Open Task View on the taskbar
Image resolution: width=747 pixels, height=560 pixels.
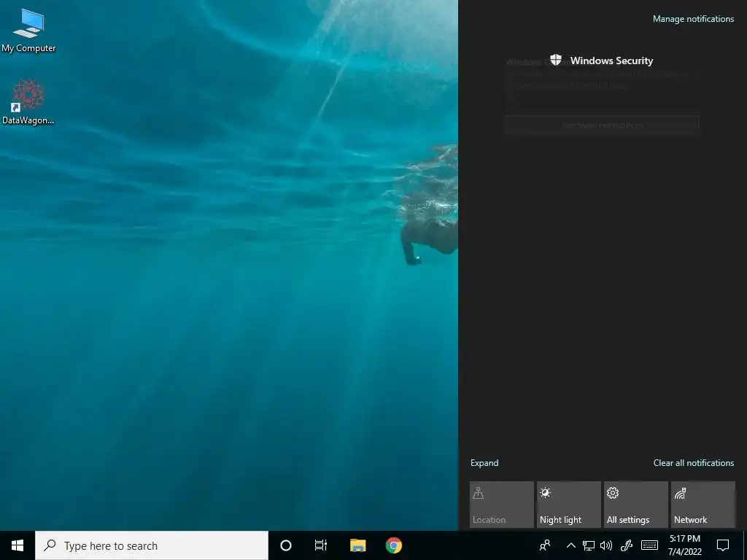click(x=321, y=545)
